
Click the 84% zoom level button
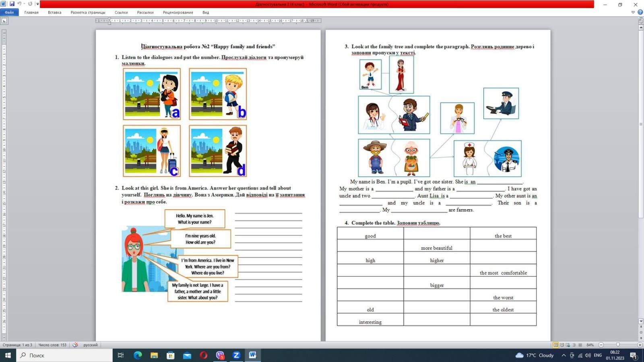point(590,345)
